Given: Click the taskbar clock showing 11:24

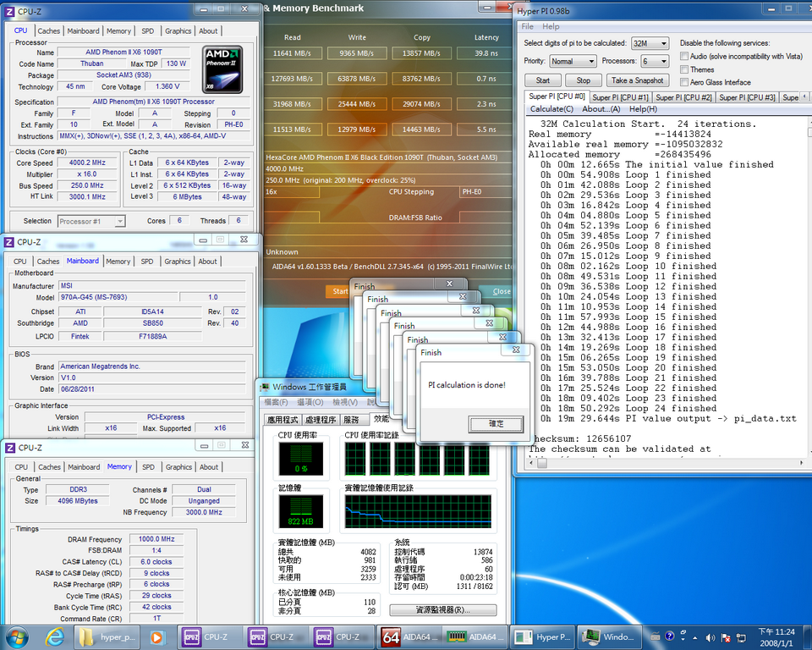Looking at the screenshot, I should click(x=776, y=637).
